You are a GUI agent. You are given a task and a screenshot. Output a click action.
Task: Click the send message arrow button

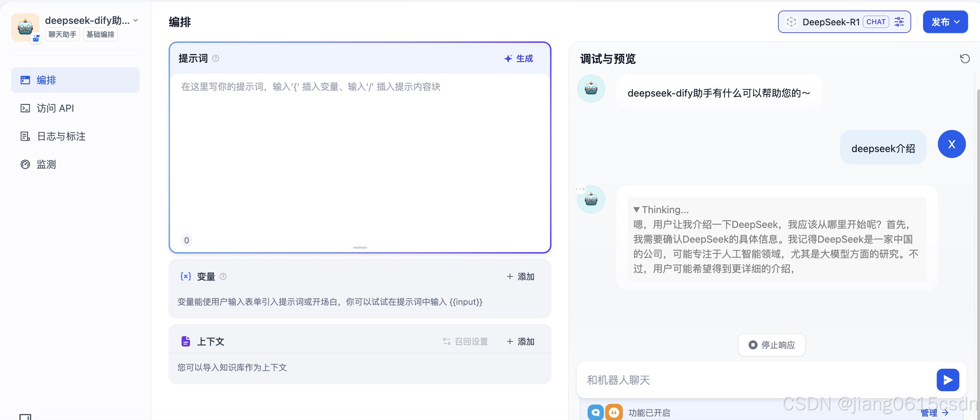pos(947,380)
